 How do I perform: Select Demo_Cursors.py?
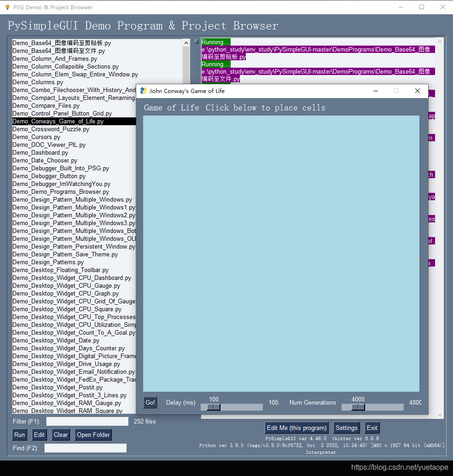click(x=36, y=137)
